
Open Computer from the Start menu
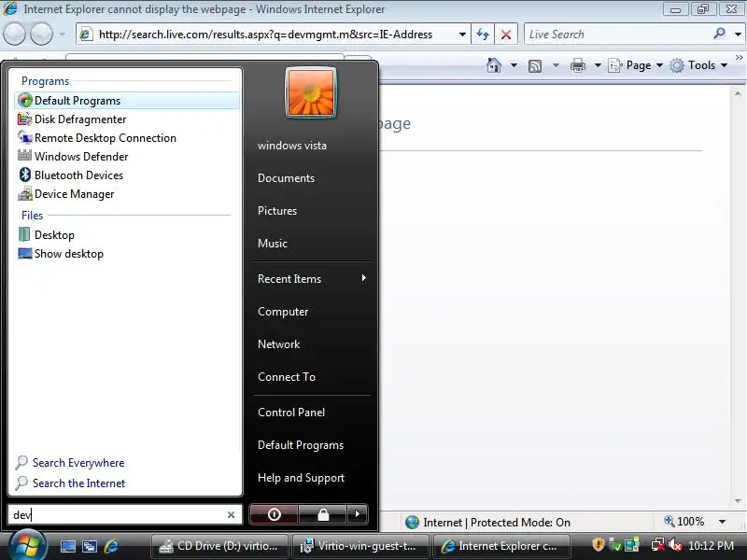283,312
